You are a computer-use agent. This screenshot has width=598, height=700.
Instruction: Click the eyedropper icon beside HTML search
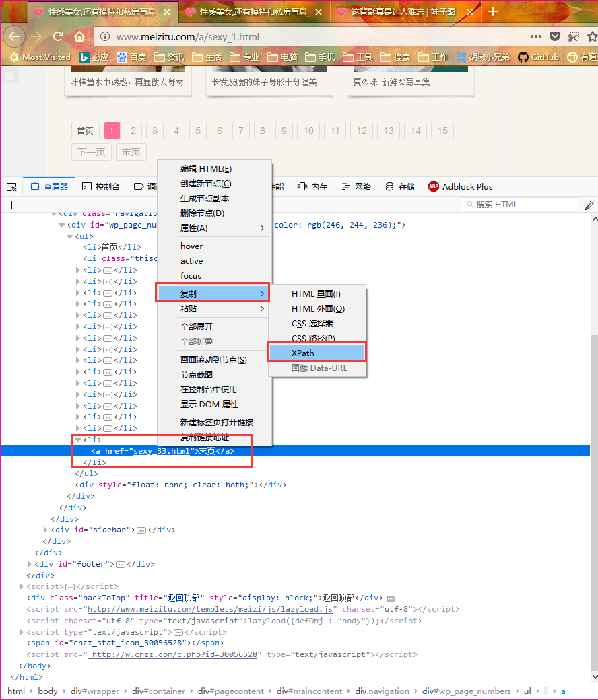pyautogui.click(x=589, y=205)
